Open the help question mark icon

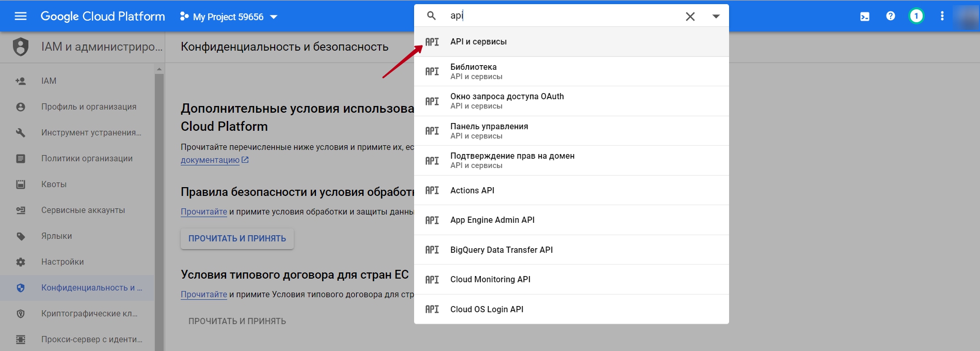click(x=891, y=16)
